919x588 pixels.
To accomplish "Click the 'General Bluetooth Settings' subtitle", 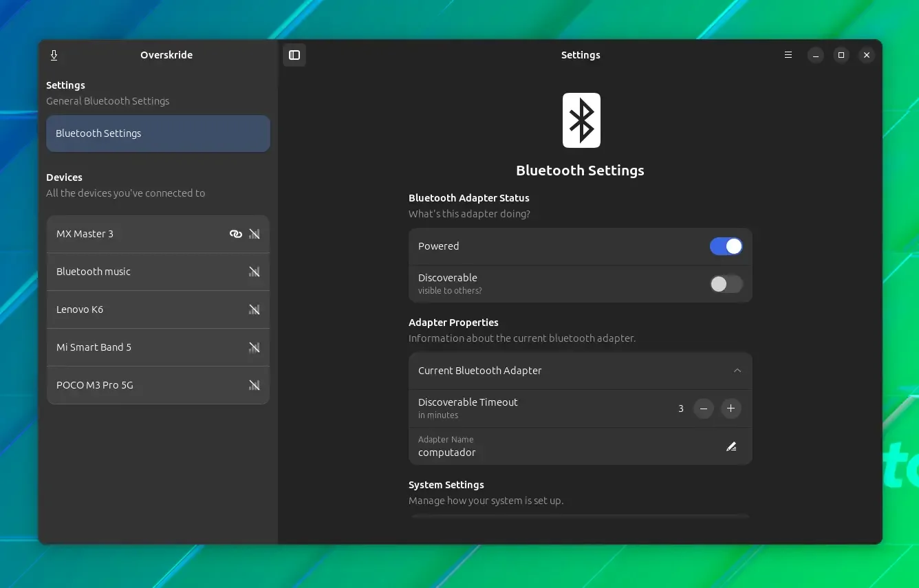I will point(108,101).
